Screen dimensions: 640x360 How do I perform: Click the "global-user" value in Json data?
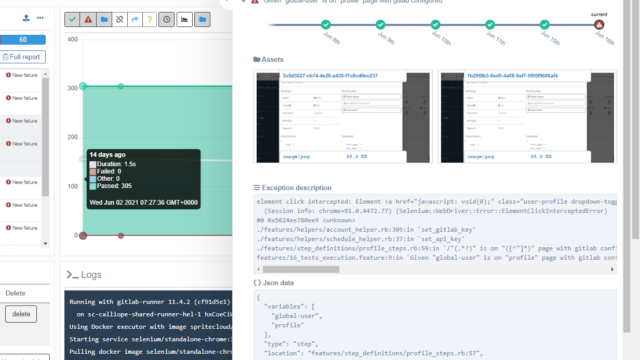coord(296,316)
